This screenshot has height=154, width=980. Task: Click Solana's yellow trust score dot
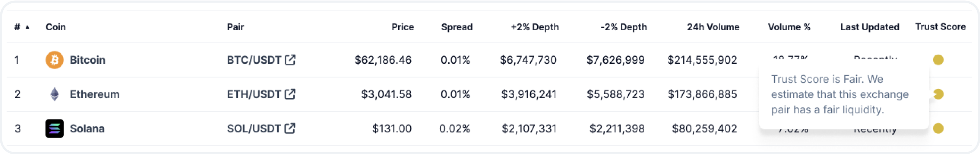[938, 129]
